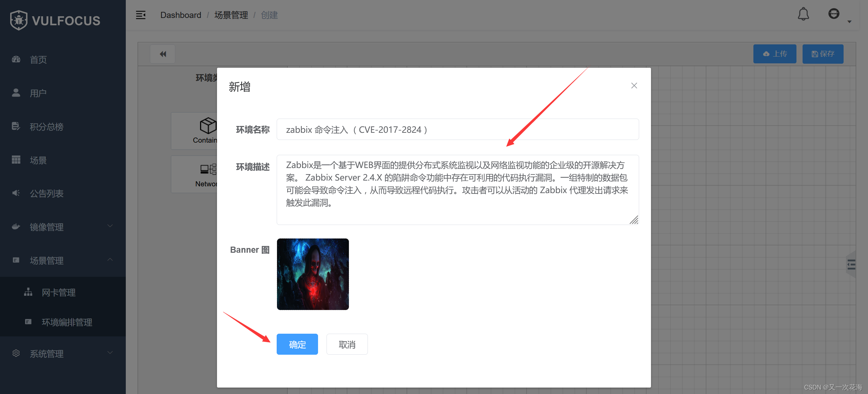Expand the 镜像管理 menu chevron

click(110, 226)
